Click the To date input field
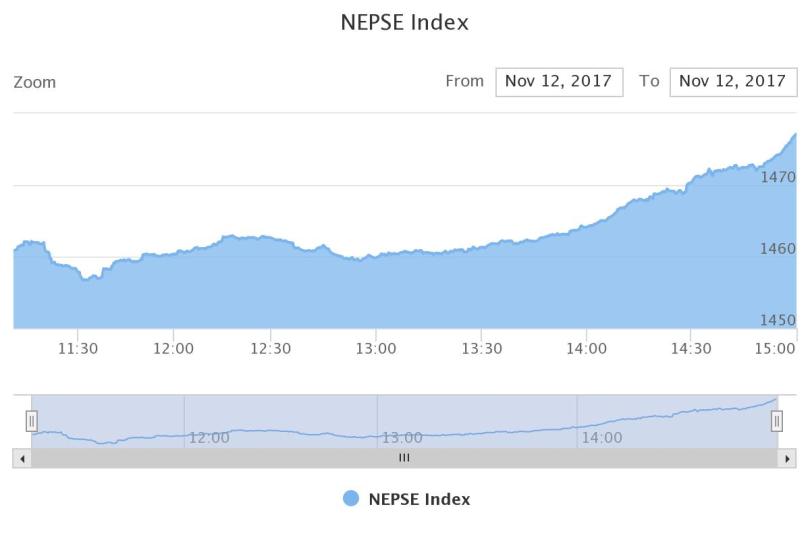Viewport: 810px width, 540px height. point(733,82)
